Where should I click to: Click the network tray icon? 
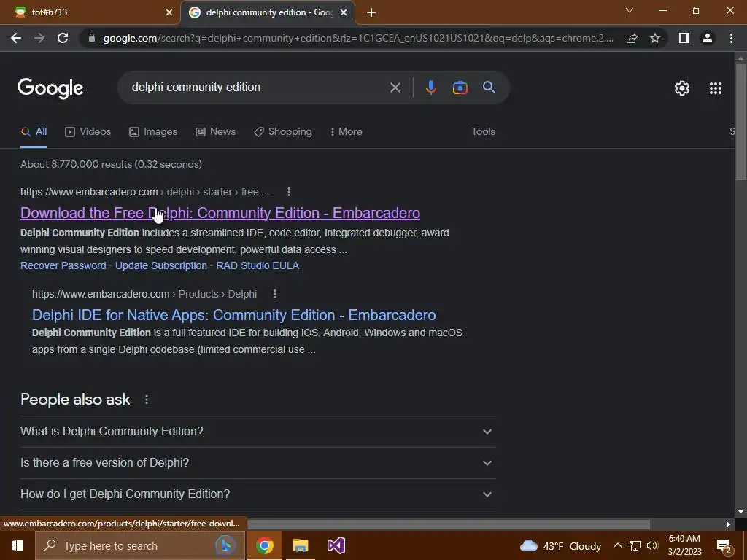(x=635, y=545)
